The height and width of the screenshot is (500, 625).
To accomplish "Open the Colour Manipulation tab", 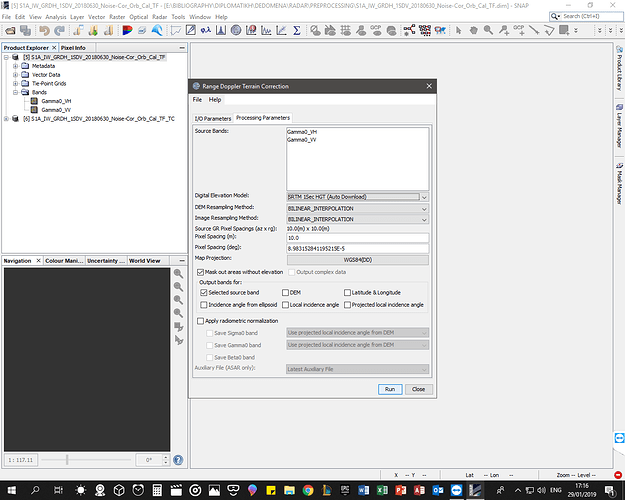I will [64, 261].
